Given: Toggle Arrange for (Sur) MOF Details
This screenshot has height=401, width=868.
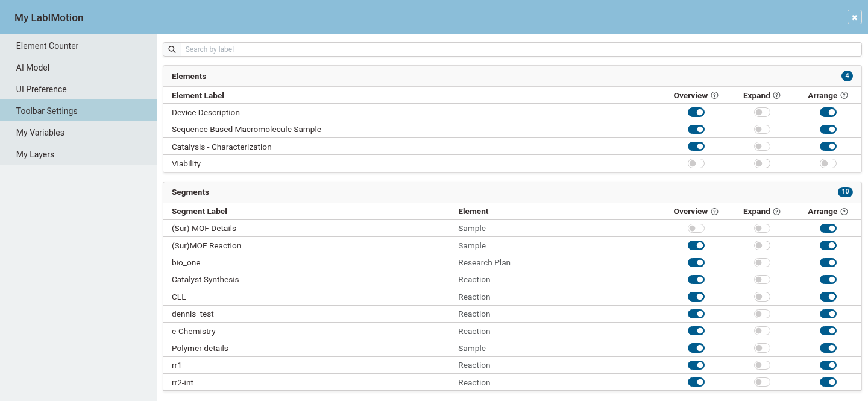Looking at the screenshot, I should 828,228.
